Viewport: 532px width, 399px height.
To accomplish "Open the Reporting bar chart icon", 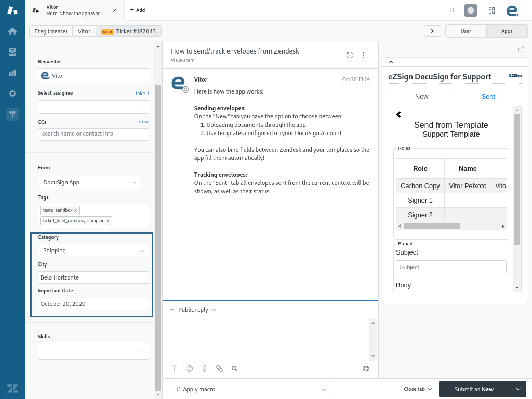I will click(x=12, y=73).
